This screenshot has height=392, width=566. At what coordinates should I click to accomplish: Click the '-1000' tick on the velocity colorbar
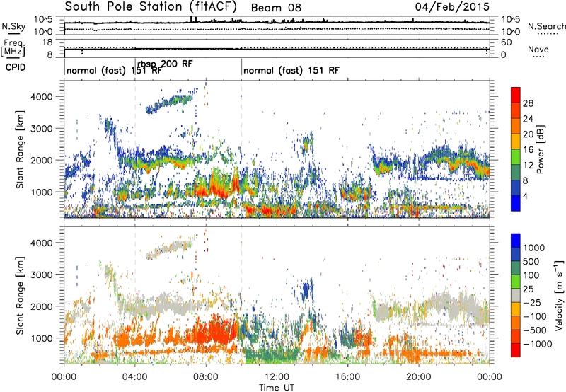pyautogui.click(x=537, y=344)
